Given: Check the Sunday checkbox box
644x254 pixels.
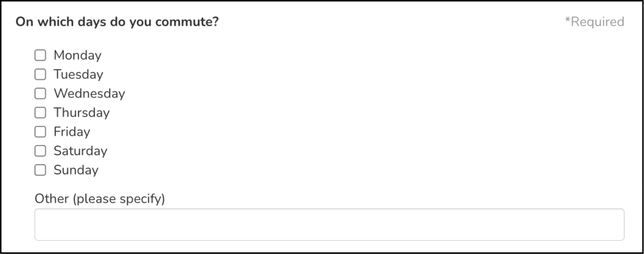Looking at the screenshot, I should click(40, 170).
